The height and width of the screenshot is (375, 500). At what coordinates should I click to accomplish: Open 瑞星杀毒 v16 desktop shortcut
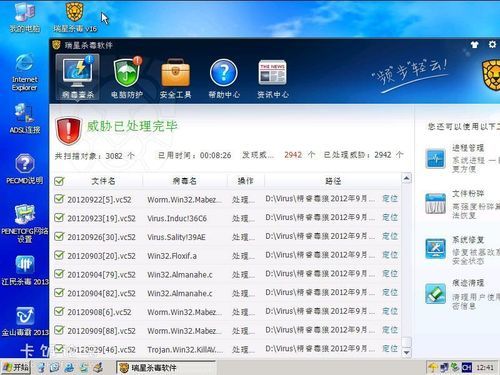(75, 17)
